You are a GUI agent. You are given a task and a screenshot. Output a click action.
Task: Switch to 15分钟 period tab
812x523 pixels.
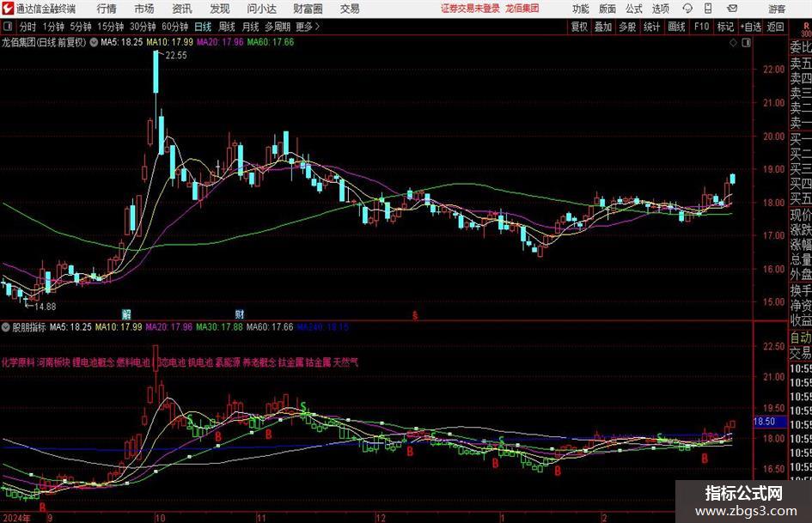(x=111, y=27)
